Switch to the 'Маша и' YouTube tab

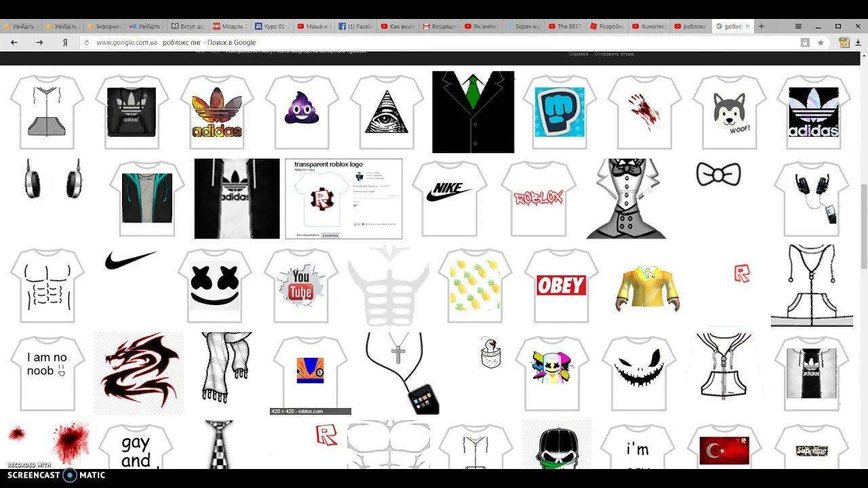pyautogui.click(x=314, y=26)
